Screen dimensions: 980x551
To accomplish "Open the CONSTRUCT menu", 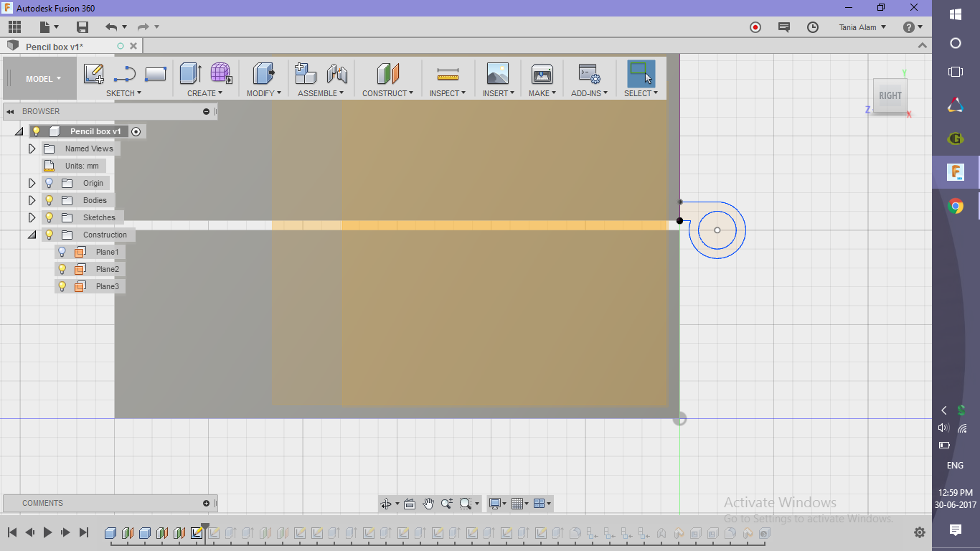I will (x=387, y=93).
